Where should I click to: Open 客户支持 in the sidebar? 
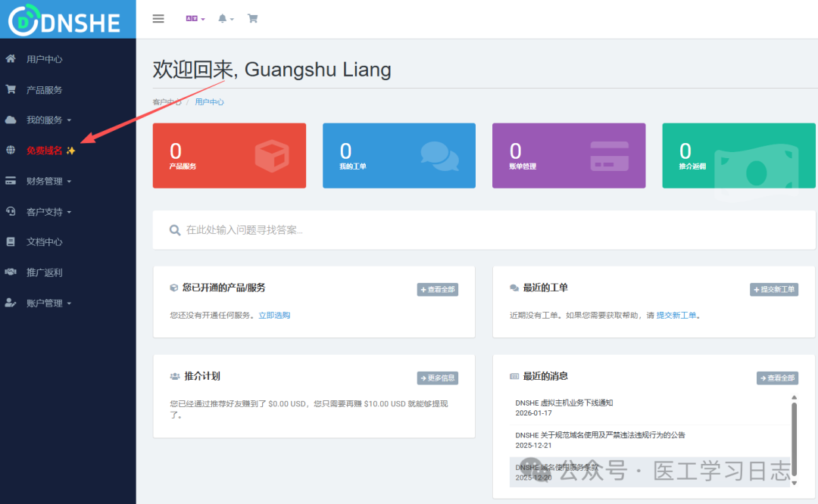(x=48, y=212)
